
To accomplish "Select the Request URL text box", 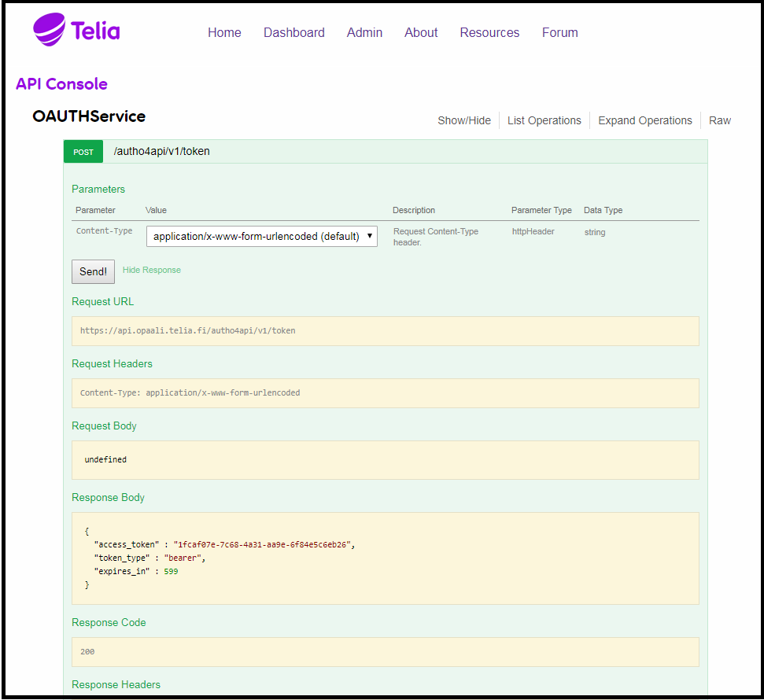I will point(385,331).
